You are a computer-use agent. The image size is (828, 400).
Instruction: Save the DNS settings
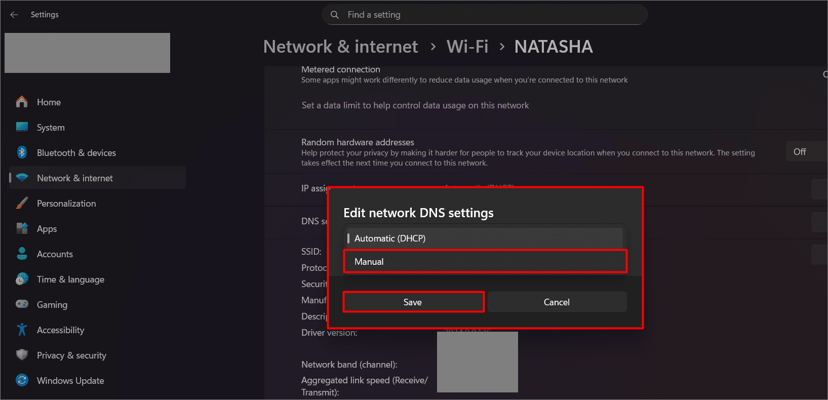tap(413, 302)
